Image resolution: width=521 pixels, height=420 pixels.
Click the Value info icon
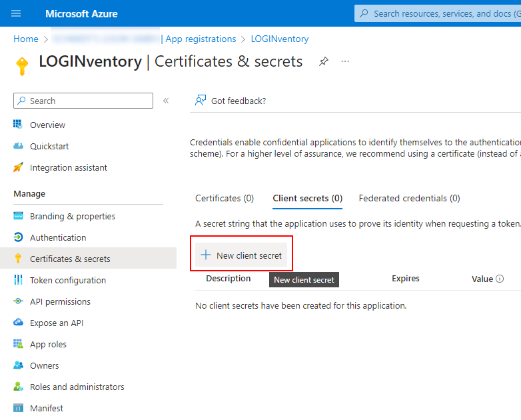tap(500, 279)
